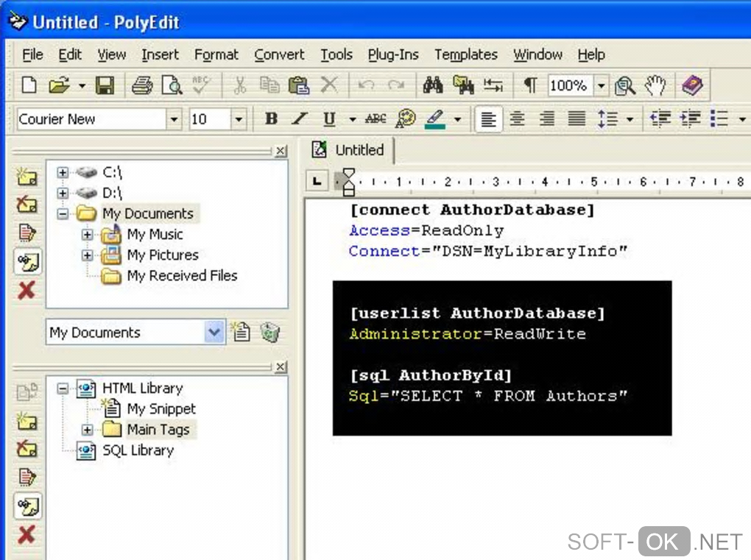Open the dropdown arrow beside Open icon
This screenshot has width=751, height=560.
82,86
